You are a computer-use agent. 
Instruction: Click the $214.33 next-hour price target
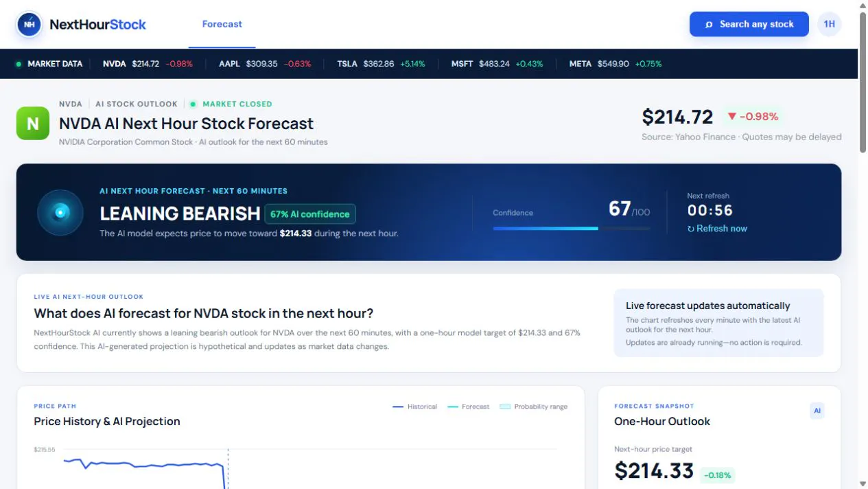pyautogui.click(x=654, y=471)
